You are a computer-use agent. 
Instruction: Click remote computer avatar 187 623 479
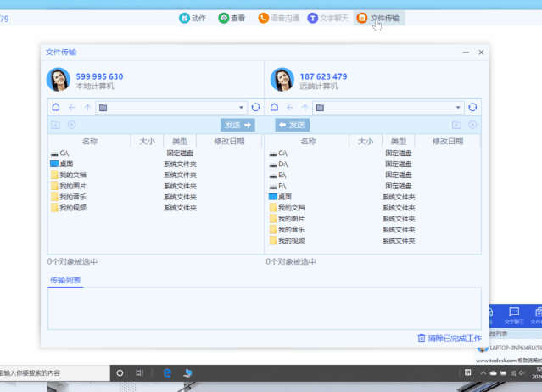pos(282,80)
